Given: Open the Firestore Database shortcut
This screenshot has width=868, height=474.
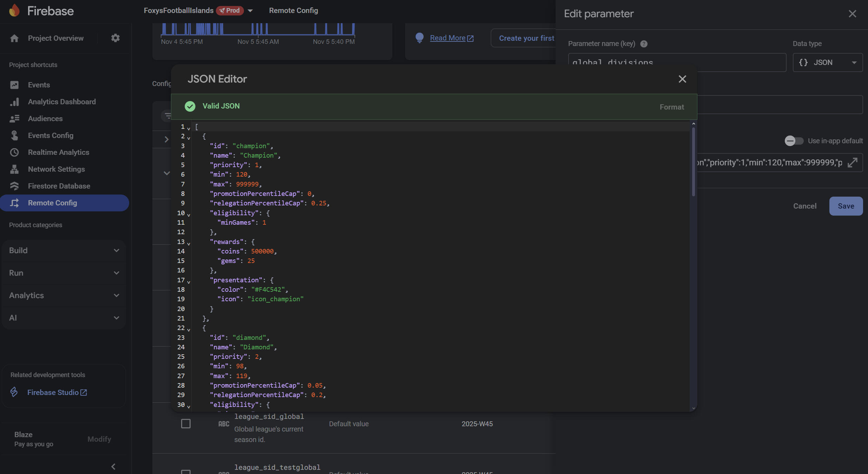Looking at the screenshot, I should click(59, 186).
